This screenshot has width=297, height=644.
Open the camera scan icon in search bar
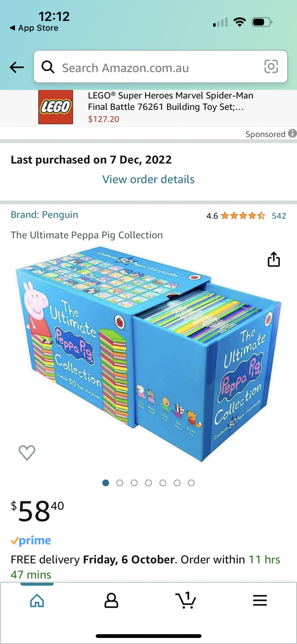pos(271,67)
